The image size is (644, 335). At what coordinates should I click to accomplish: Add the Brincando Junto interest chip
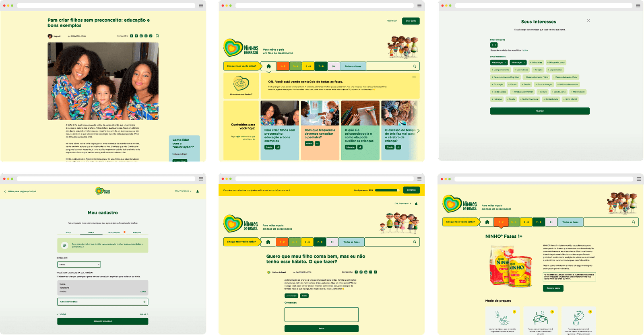point(556,62)
